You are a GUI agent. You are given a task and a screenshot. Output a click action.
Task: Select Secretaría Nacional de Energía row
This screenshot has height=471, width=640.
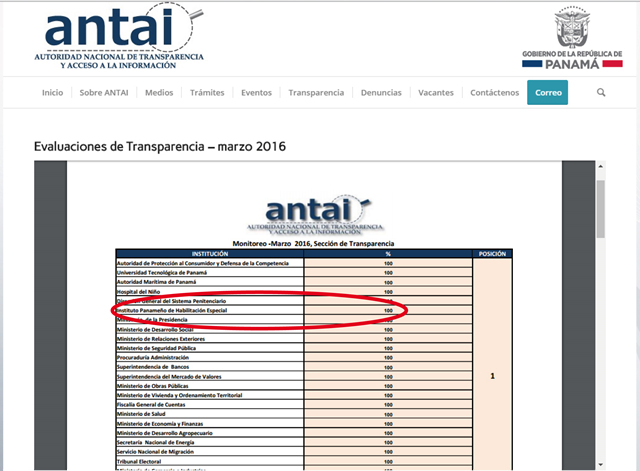(x=294, y=443)
